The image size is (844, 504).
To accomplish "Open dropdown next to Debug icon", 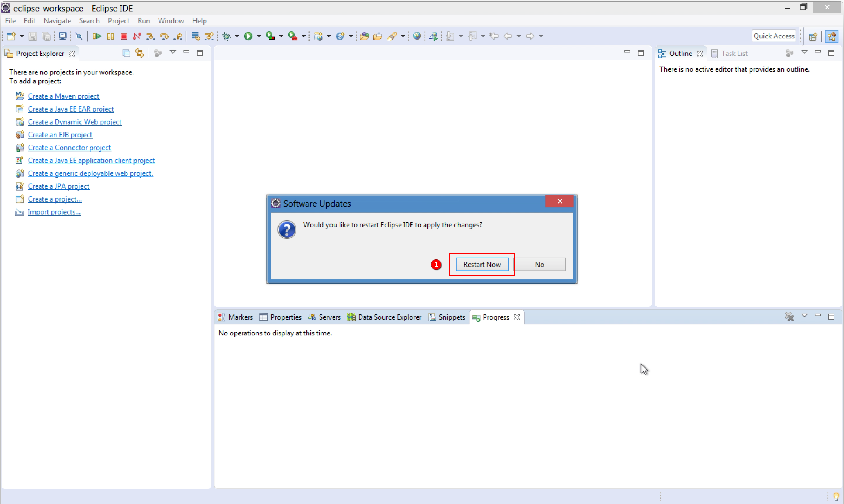I will coord(237,36).
